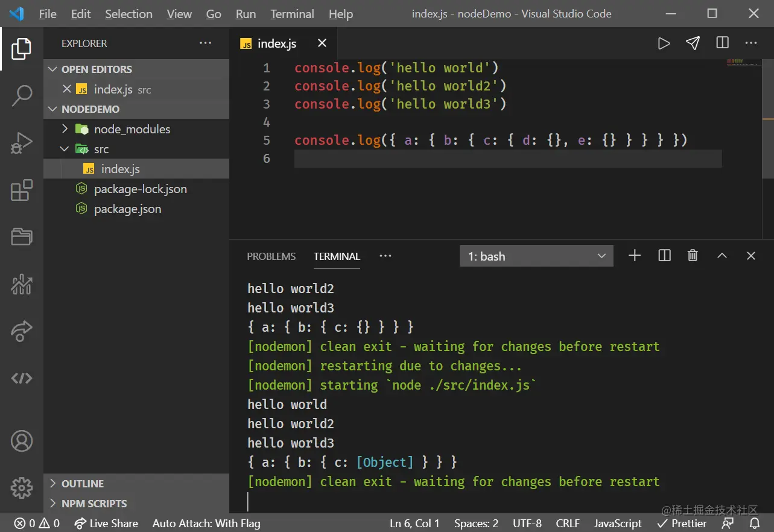Image resolution: width=774 pixels, height=532 pixels.
Task: Open the View menu
Action: tap(179, 14)
